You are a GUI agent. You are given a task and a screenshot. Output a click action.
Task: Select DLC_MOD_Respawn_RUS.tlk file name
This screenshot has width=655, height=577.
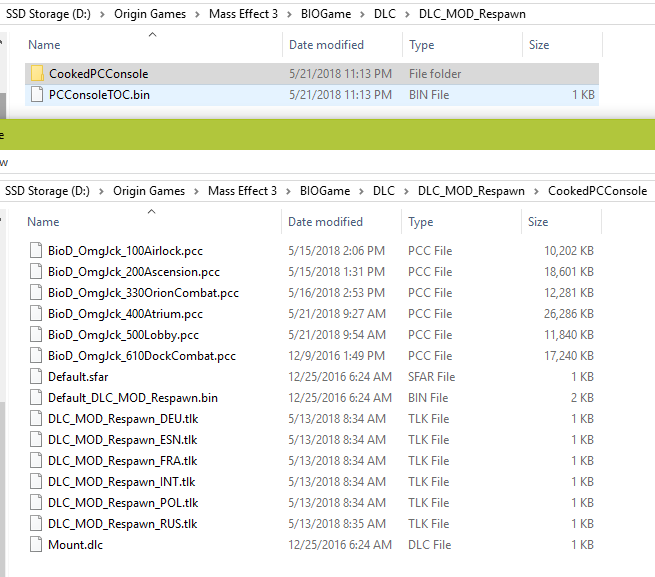point(123,524)
